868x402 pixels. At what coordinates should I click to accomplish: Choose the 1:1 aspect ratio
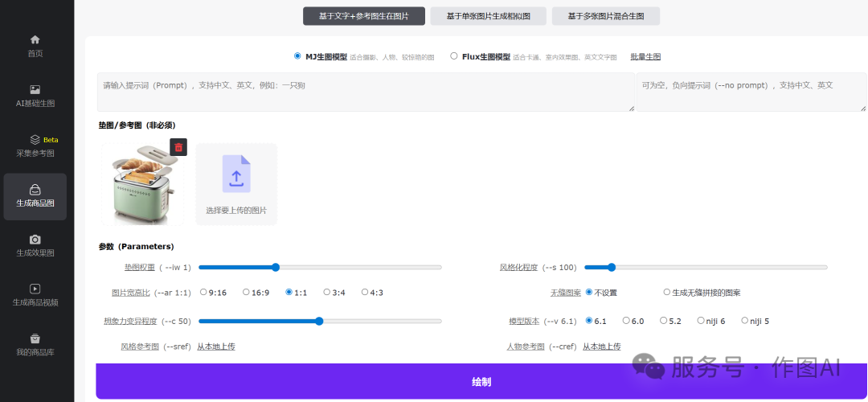(289, 292)
